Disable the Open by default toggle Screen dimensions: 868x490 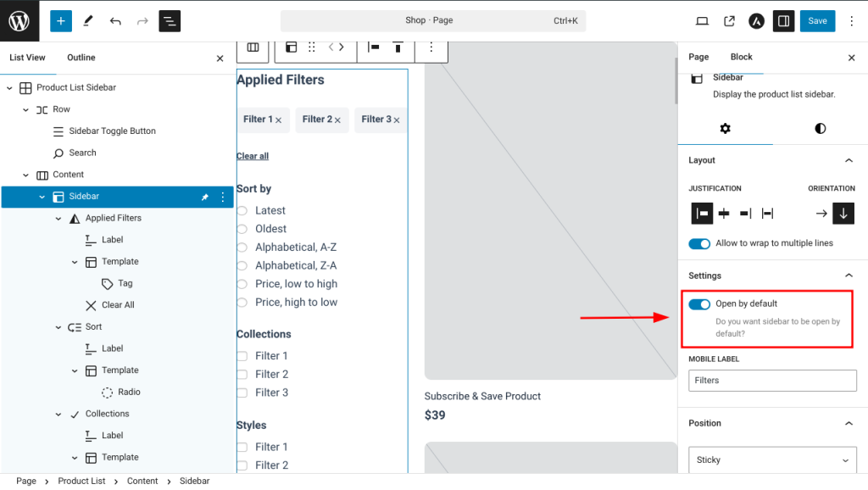pyautogui.click(x=699, y=304)
